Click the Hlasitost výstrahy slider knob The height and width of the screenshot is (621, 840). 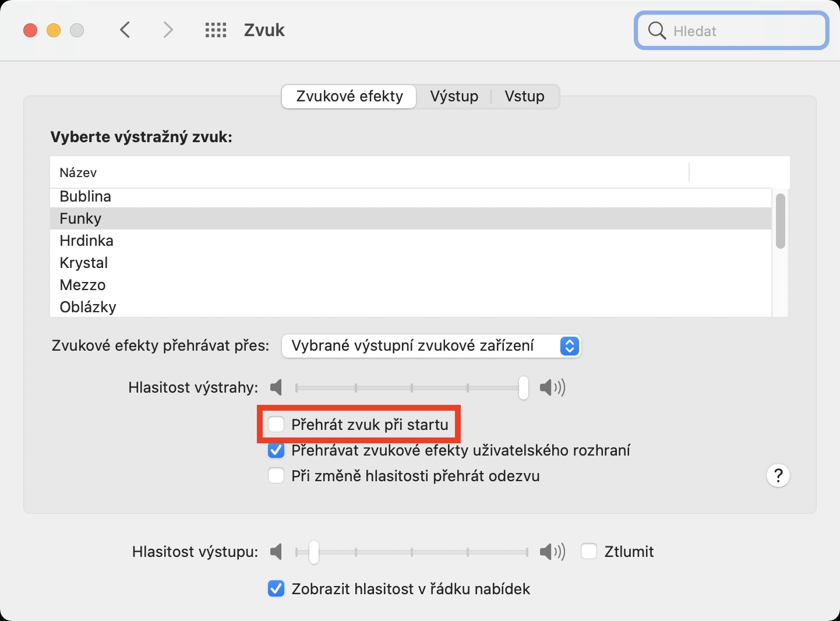[524, 387]
